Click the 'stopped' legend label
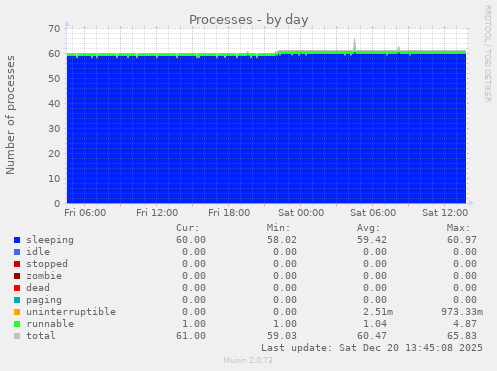This screenshot has width=497, height=371. 47,264
